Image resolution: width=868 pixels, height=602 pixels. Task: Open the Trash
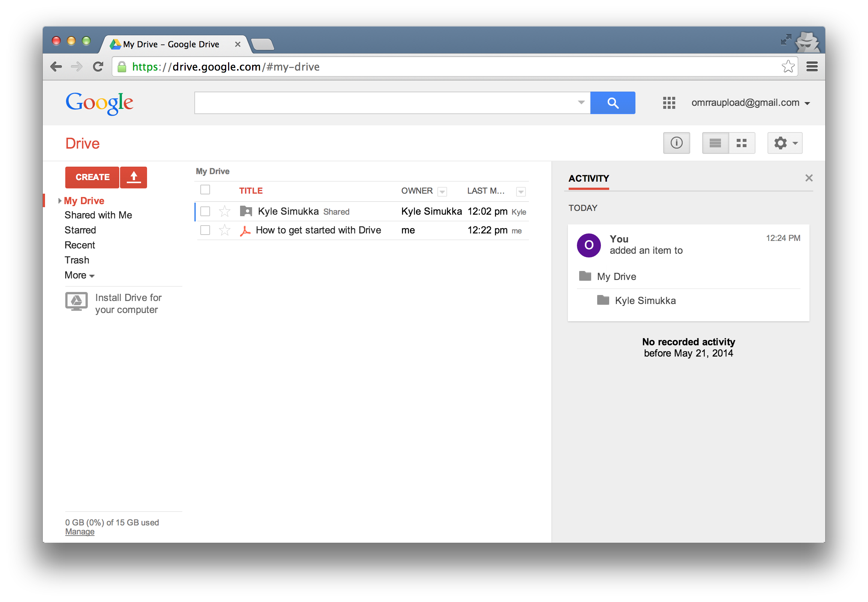(77, 260)
